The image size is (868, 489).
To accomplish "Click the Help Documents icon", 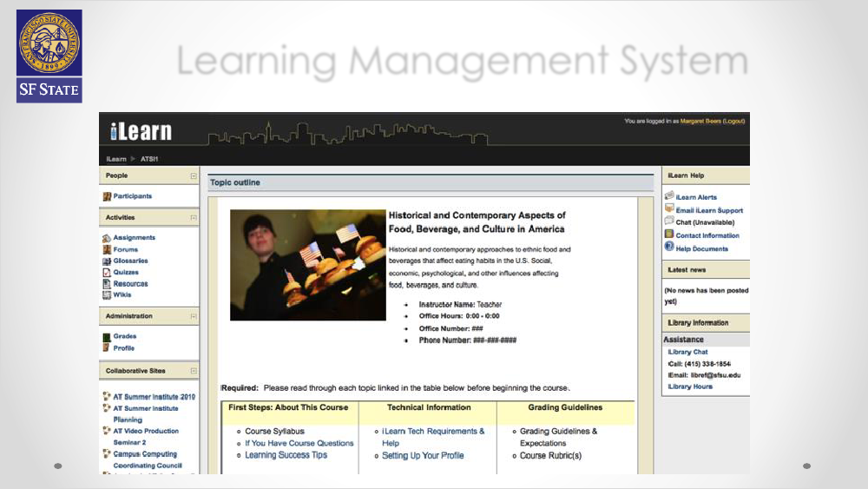I will 669,247.
